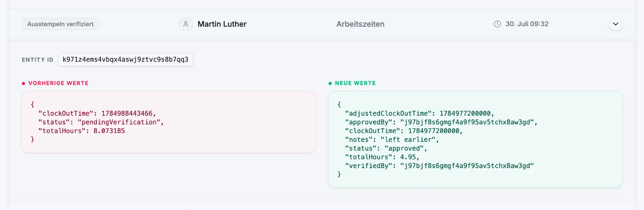Click the user avatar icon beside Martin Luther
644x210 pixels.
(186, 24)
